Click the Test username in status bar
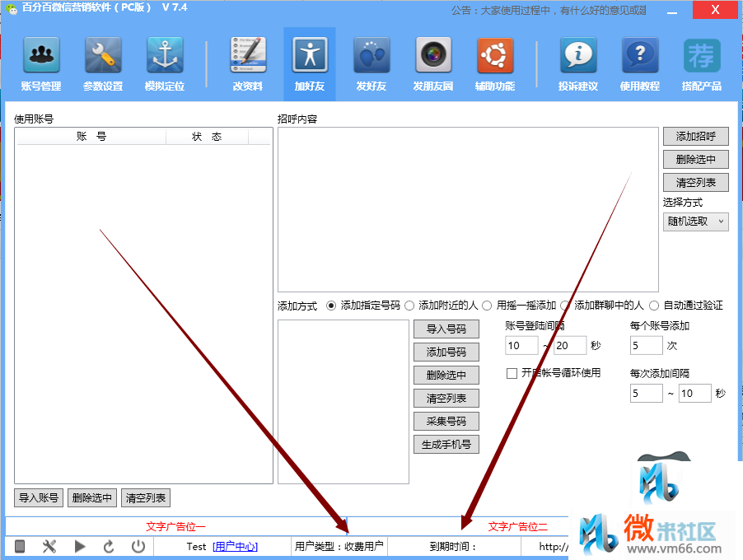743x560 pixels. [x=196, y=546]
